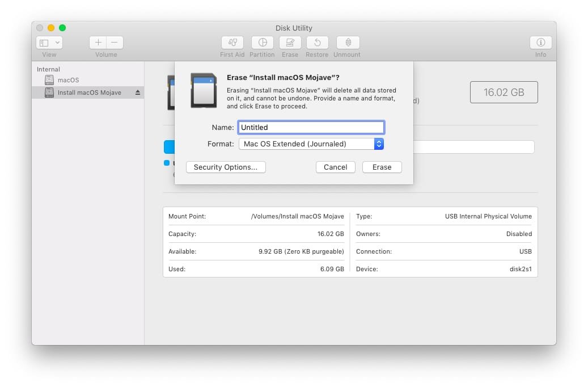The image size is (588, 387).
Task: Click the disk2s1 device value
Action: (x=521, y=269)
